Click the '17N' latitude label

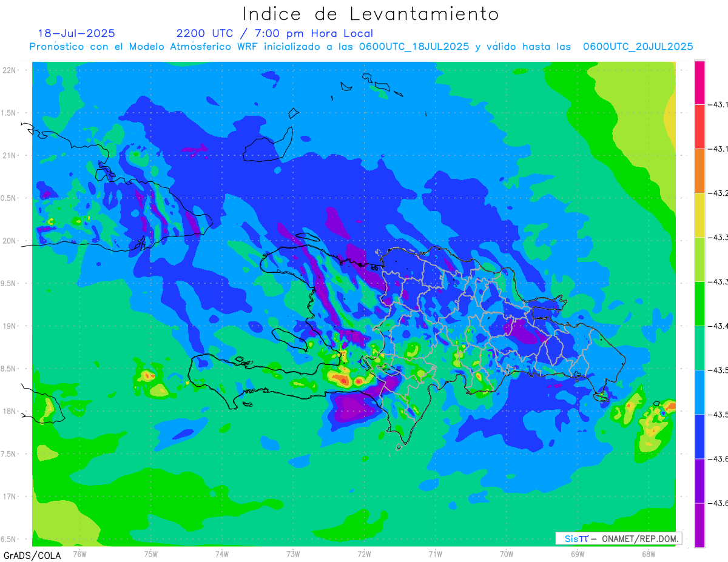(10, 497)
